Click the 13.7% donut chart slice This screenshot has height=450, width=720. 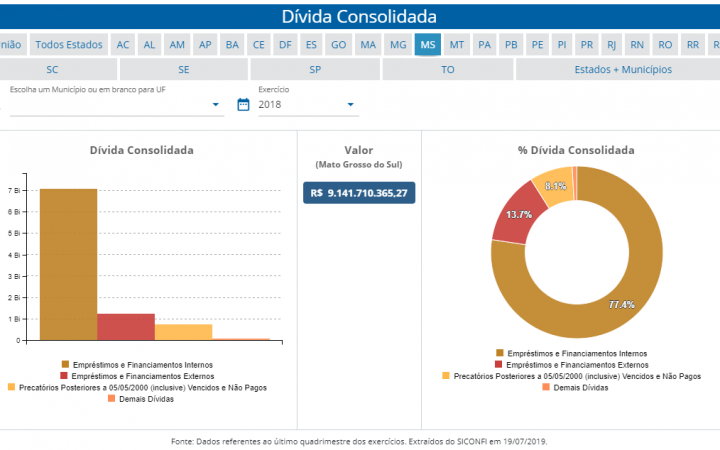513,213
